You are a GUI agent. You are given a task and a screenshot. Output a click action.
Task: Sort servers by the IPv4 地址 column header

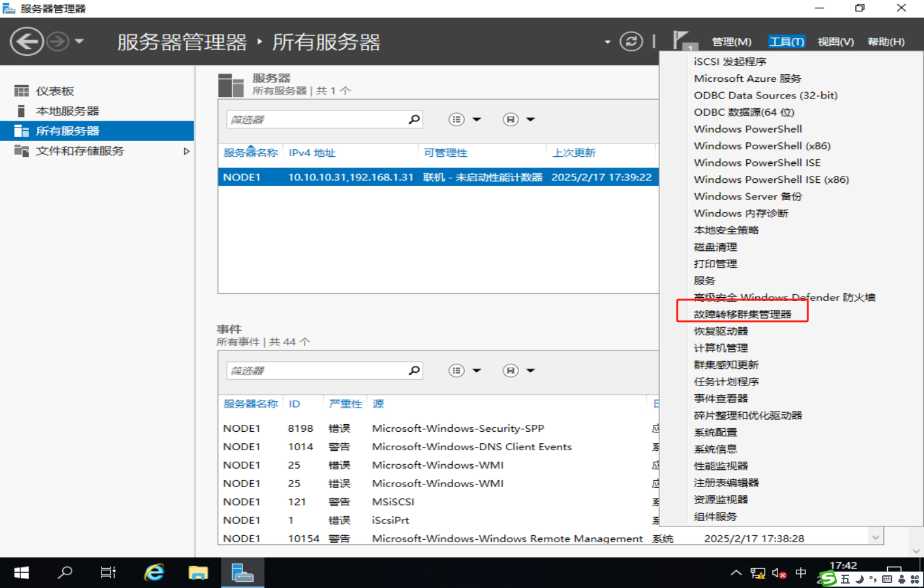click(x=312, y=153)
